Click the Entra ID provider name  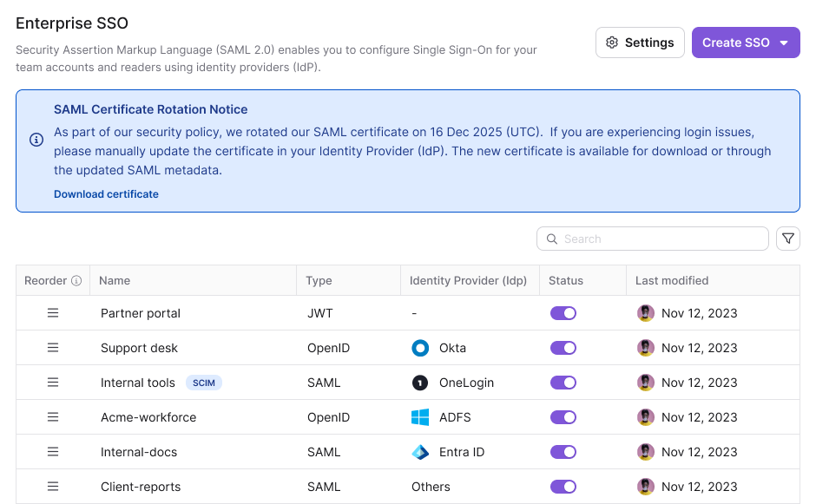click(x=462, y=452)
